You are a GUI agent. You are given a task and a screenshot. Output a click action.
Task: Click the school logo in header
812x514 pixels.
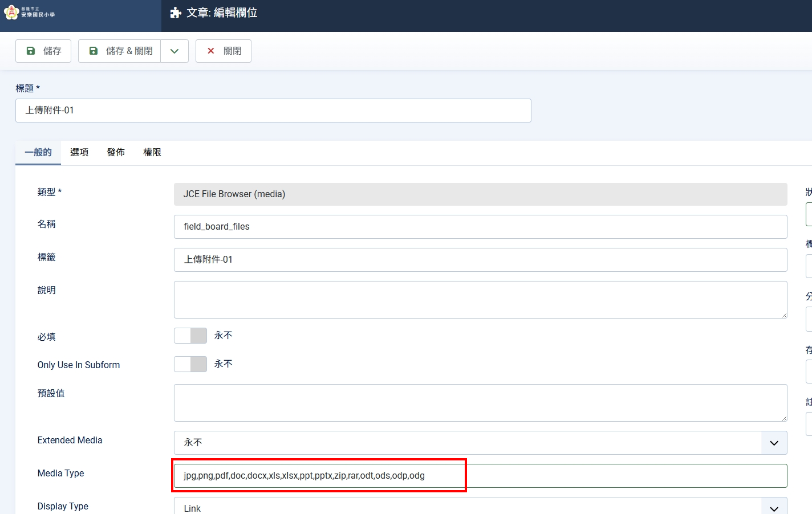pyautogui.click(x=30, y=13)
